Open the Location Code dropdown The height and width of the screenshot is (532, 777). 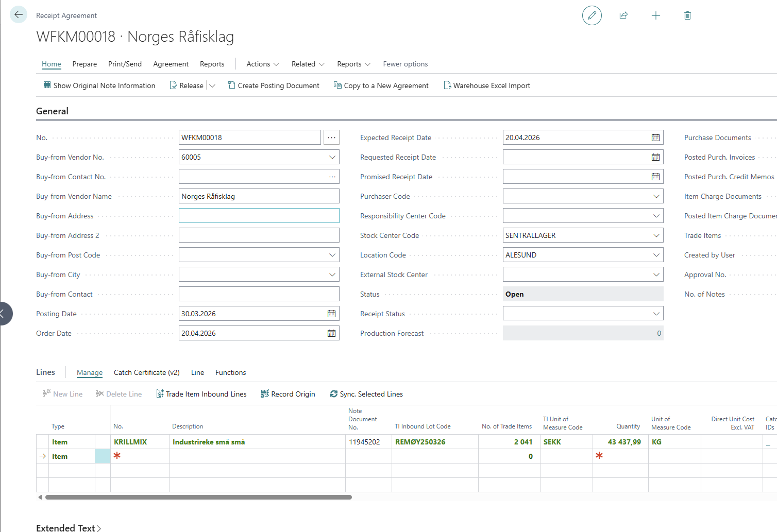pos(656,255)
